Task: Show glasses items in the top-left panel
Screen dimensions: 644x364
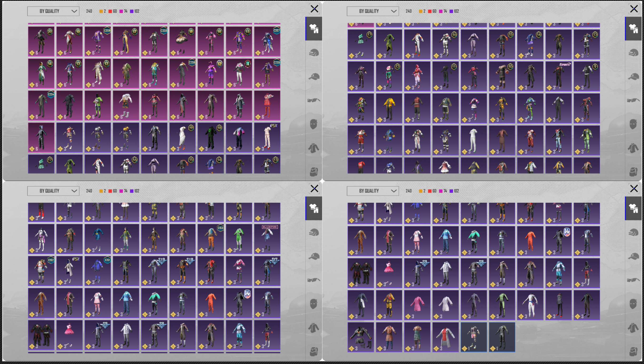Action: (314, 101)
